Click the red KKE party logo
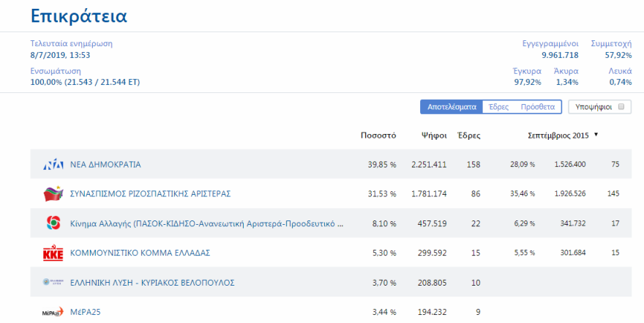This screenshot has height=323, width=644. coord(53,253)
